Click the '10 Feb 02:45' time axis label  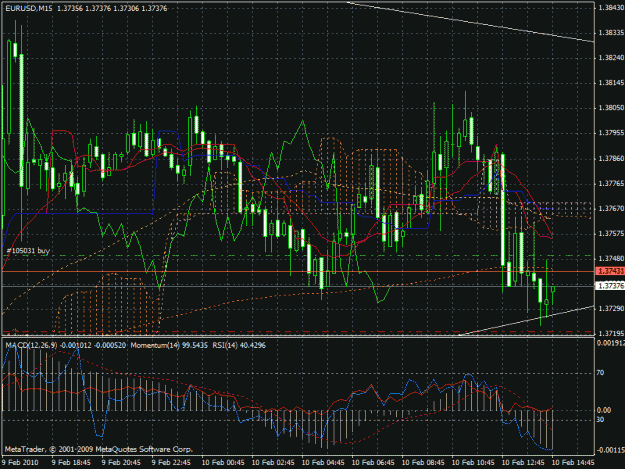273,462
